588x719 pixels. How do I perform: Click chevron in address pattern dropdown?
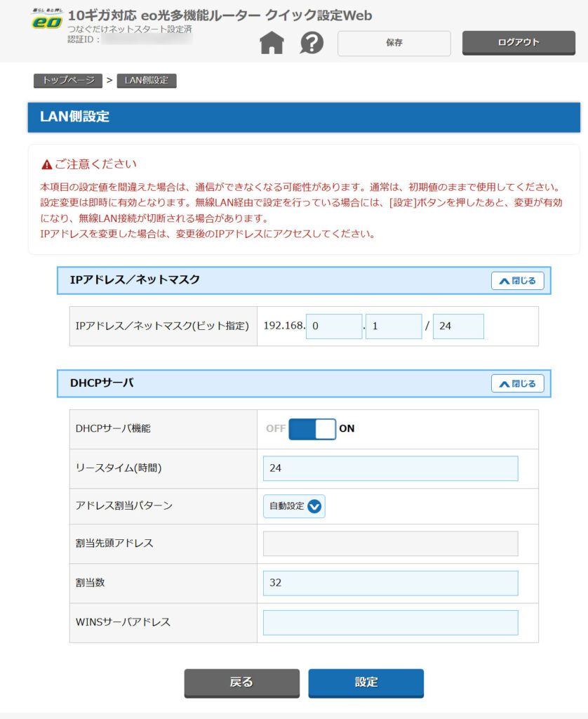314,506
